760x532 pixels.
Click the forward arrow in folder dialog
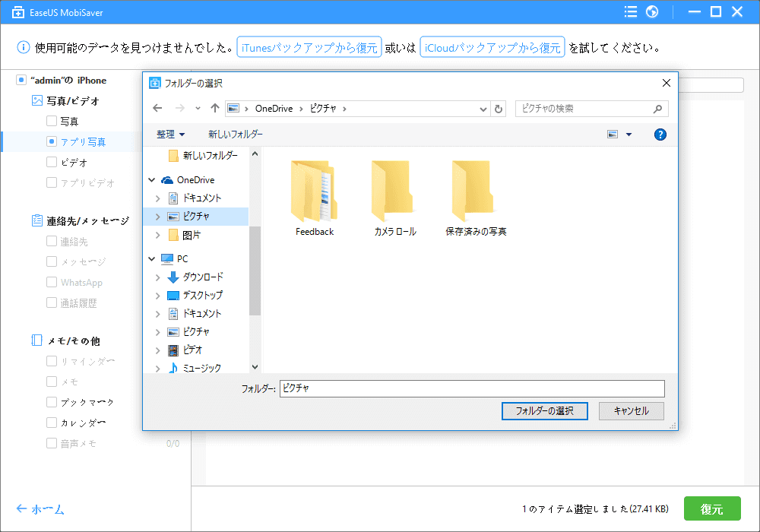pos(180,108)
